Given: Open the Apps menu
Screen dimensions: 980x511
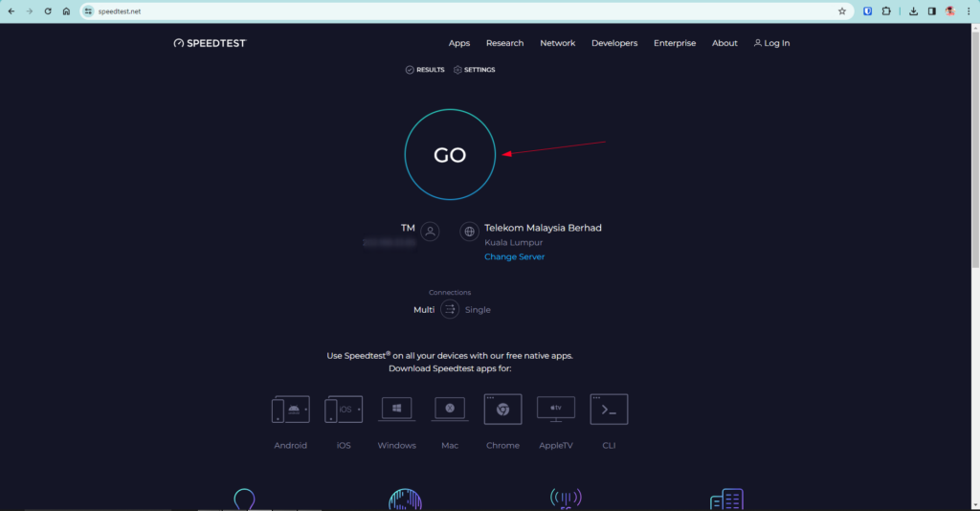Looking at the screenshot, I should coord(459,43).
